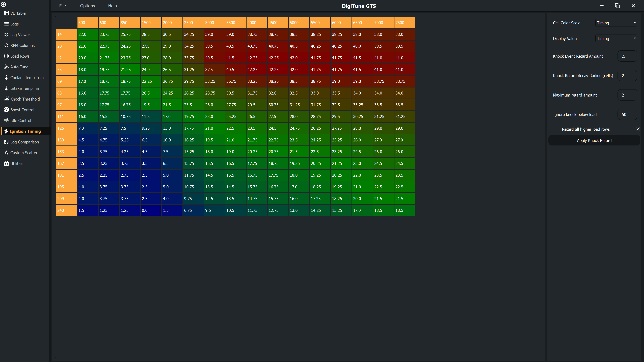
Task: Click cell 22.0 at load 14, 300 RPM
Action: [88, 35]
